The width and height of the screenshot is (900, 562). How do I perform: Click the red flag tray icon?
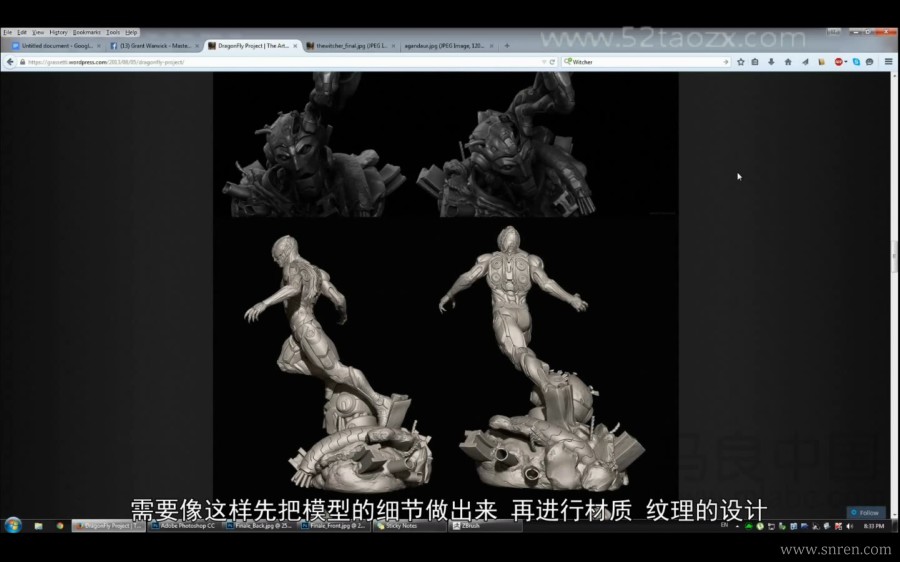click(x=838, y=526)
